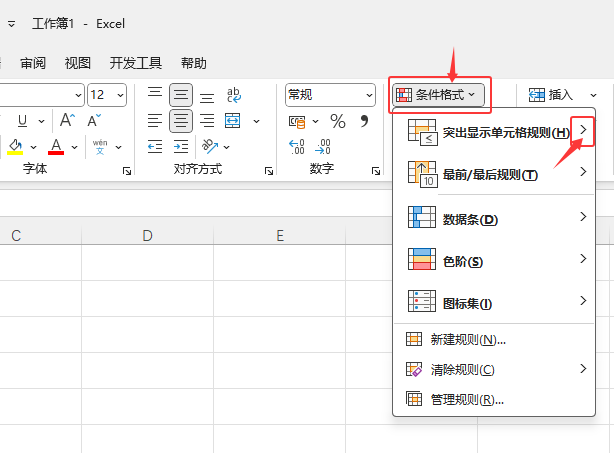Open 数据条(D) submenu
Viewport: 614px width, 453px height.
494,219
